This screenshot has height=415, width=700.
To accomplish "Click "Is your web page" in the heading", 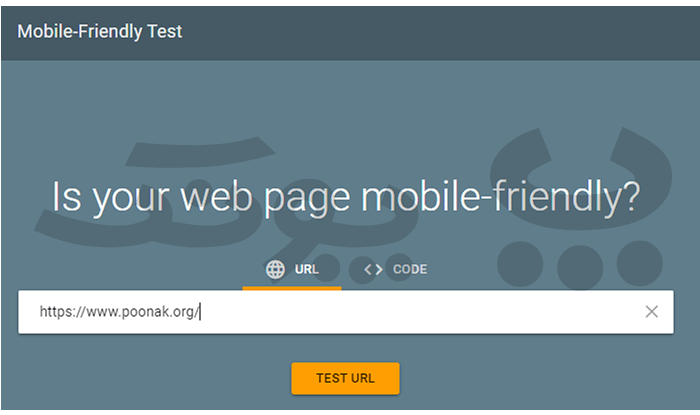I will tap(201, 198).
